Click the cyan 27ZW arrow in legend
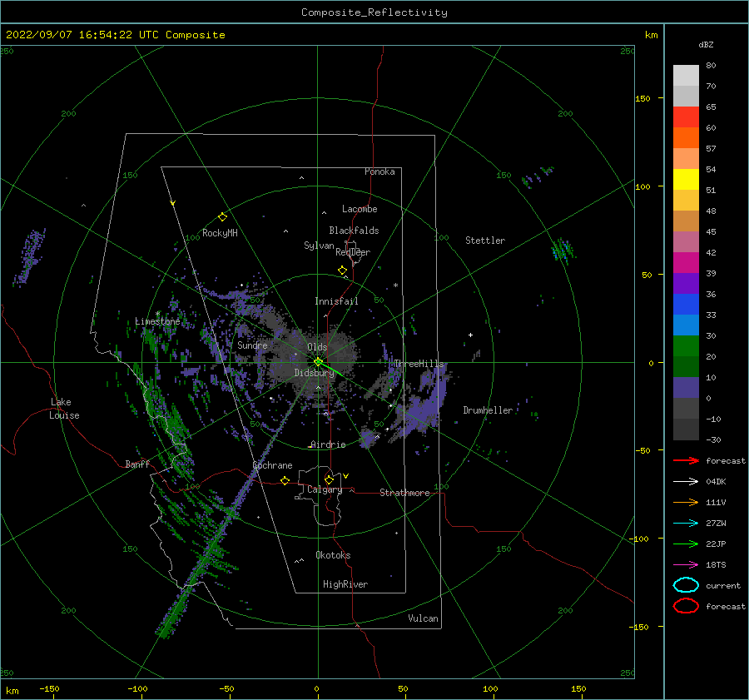The width and height of the screenshot is (749, 700). tap(686, 524)
